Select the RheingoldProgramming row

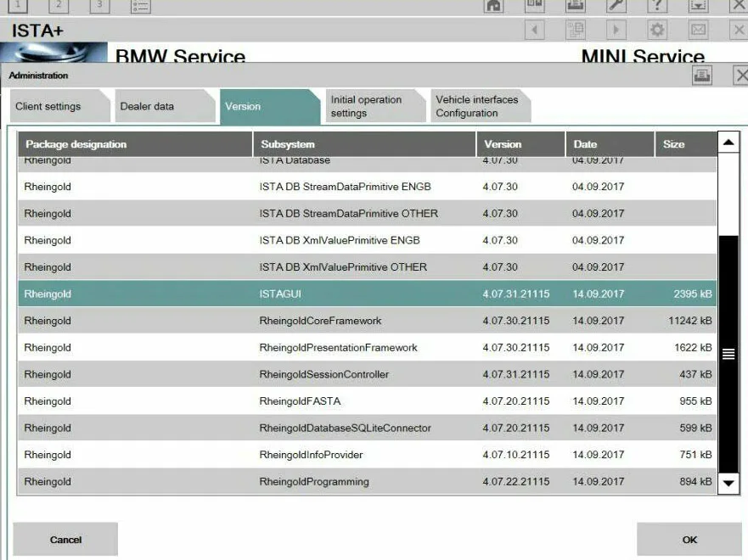[368, 481]
